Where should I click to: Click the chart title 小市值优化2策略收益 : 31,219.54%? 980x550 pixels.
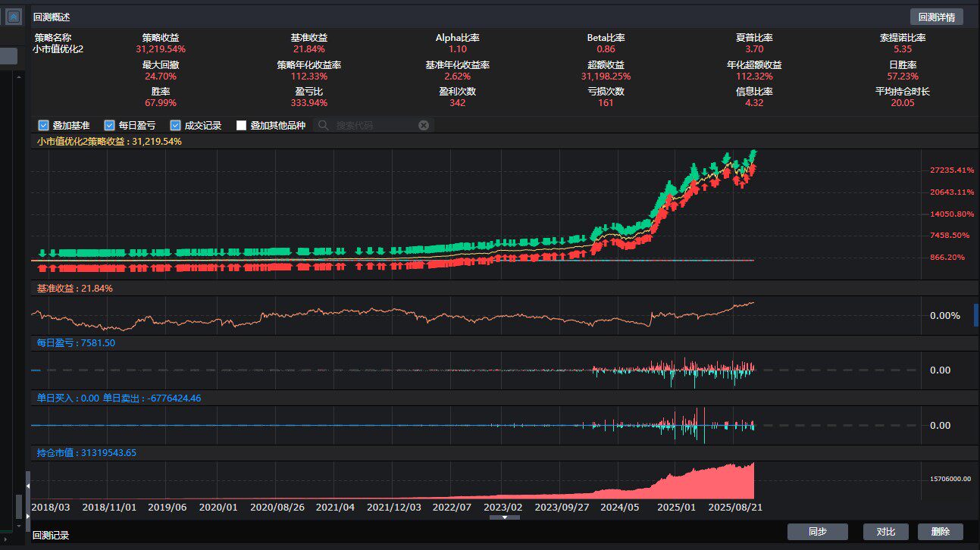click(x=109, y=141)
